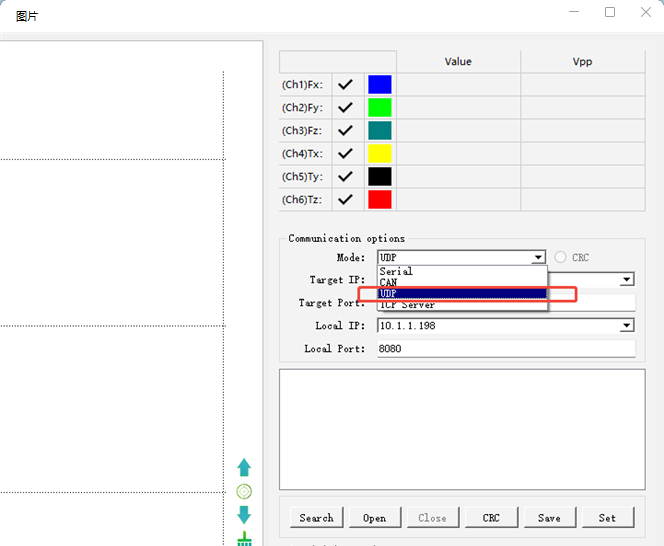Click the Save button
Viewport: 664px width, 546px height.
click(x=549, y=518)
